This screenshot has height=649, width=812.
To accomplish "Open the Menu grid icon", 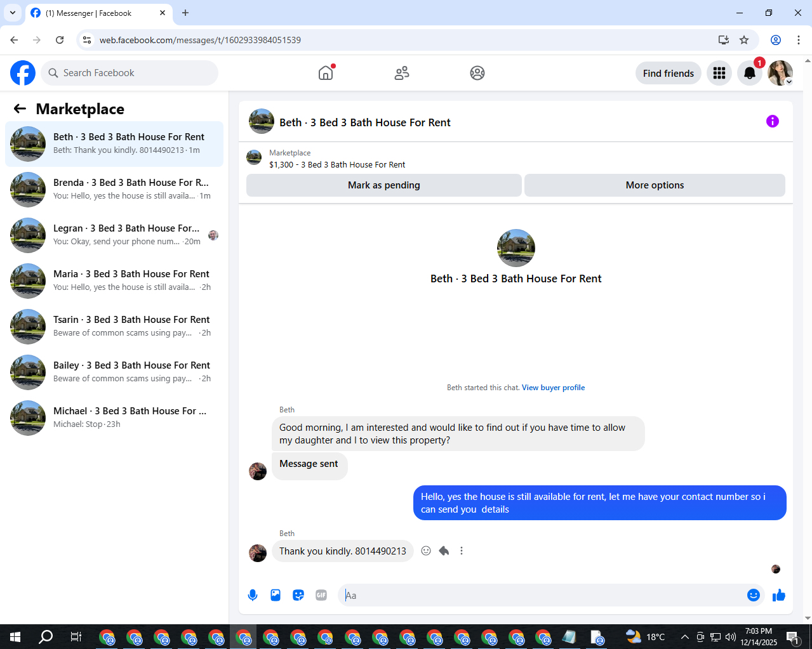I will pyautogui.click(x=719, y=73).
